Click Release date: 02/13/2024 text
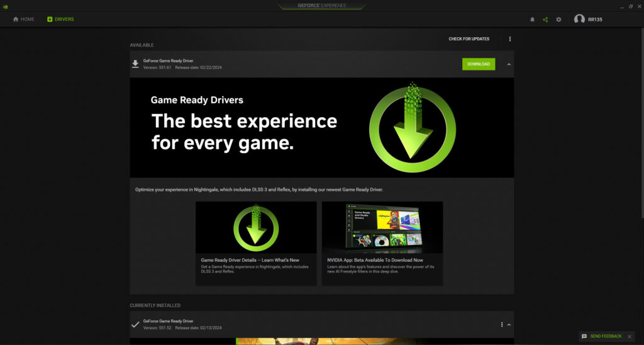 pyautogui.click(x=198, y=328)
